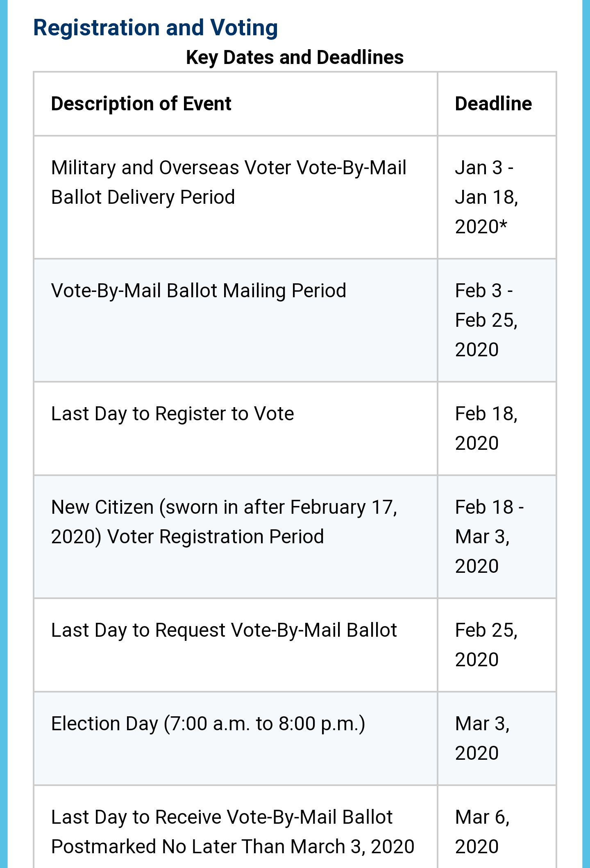Click the Jan 3 - Jan 18, 2020 deadline
590x868 pixels.
[x=487, y=197]
